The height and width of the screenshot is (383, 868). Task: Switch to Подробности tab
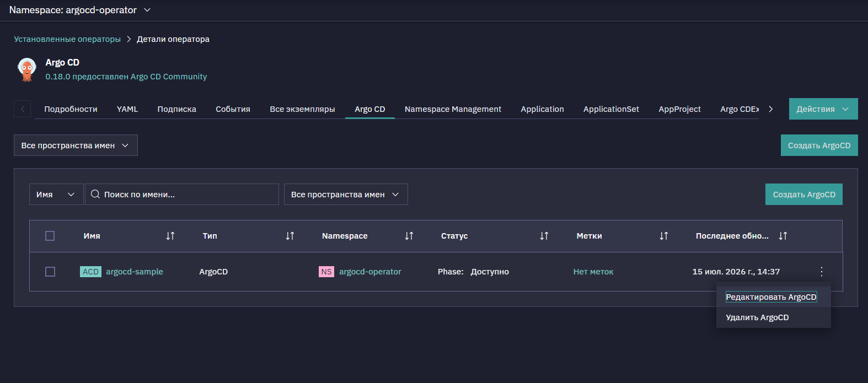point(71,109)
